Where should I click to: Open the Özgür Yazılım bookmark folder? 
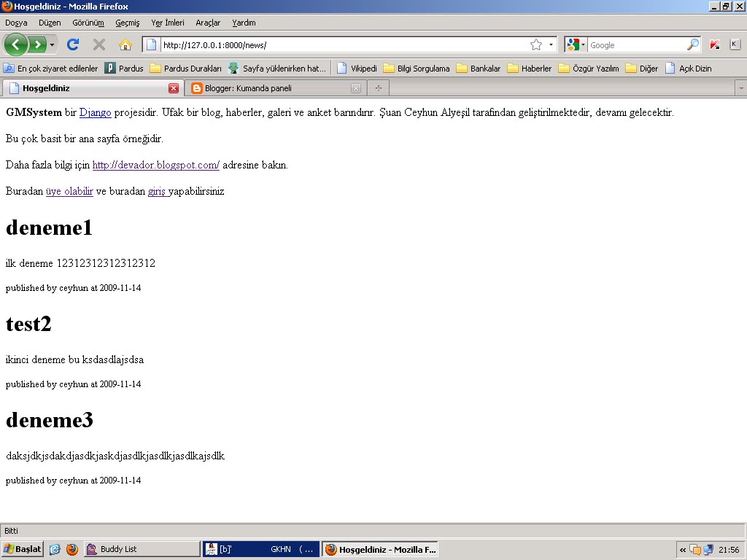coord(589,68)
